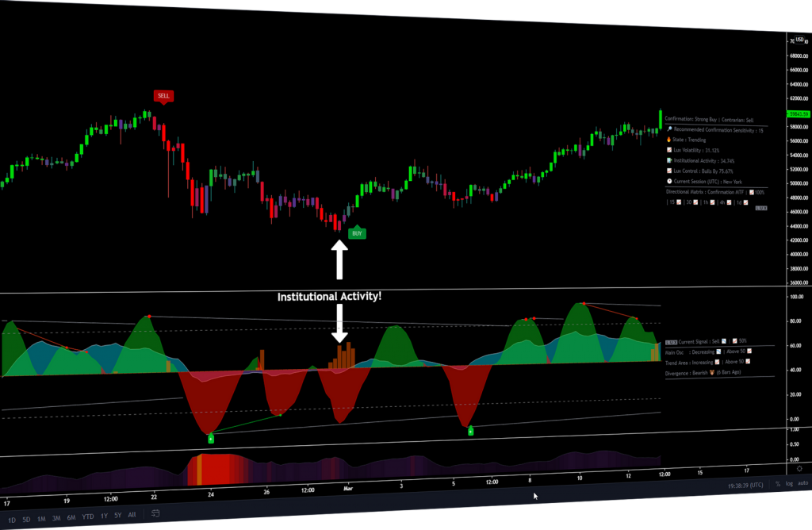Click the green BUY signal label
This screenshot has width=812, height=530.
click(x=357, y=233)
